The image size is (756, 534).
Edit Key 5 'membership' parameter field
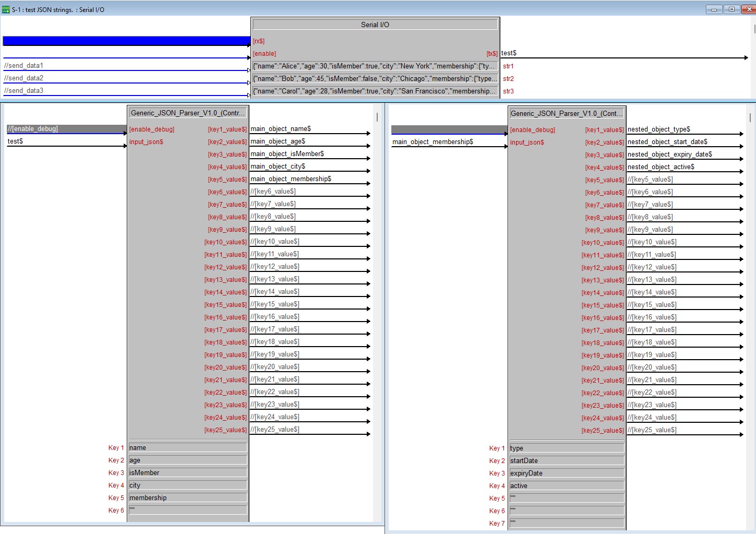click(x=188, y=498)
